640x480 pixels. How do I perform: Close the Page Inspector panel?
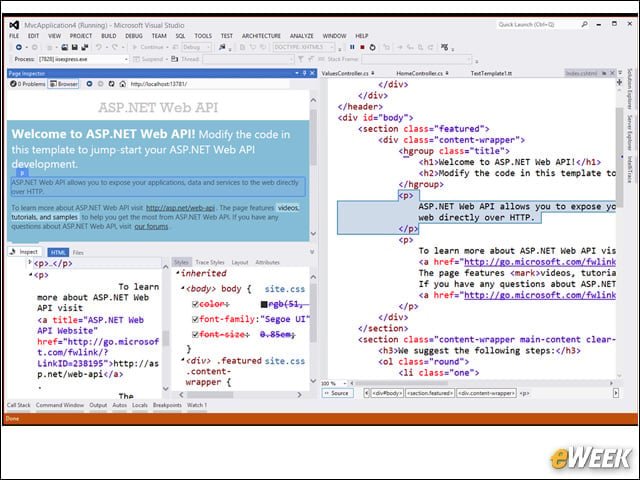(312, 73)
